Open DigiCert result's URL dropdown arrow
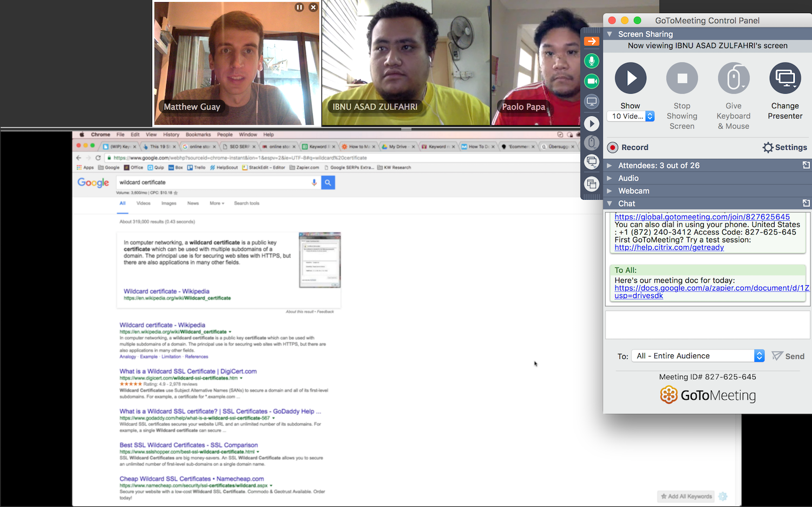 [241, 378]
